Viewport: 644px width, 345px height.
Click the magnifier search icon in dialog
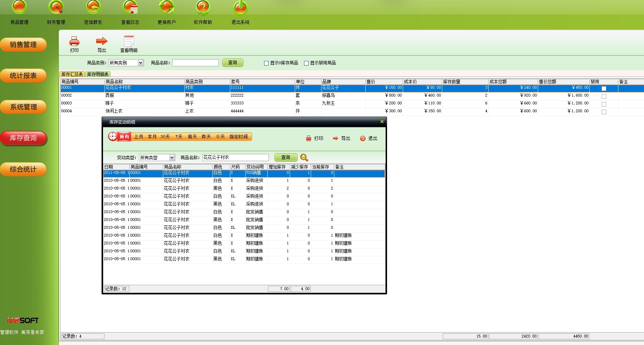pyautogui.click(x=304, y=158)
